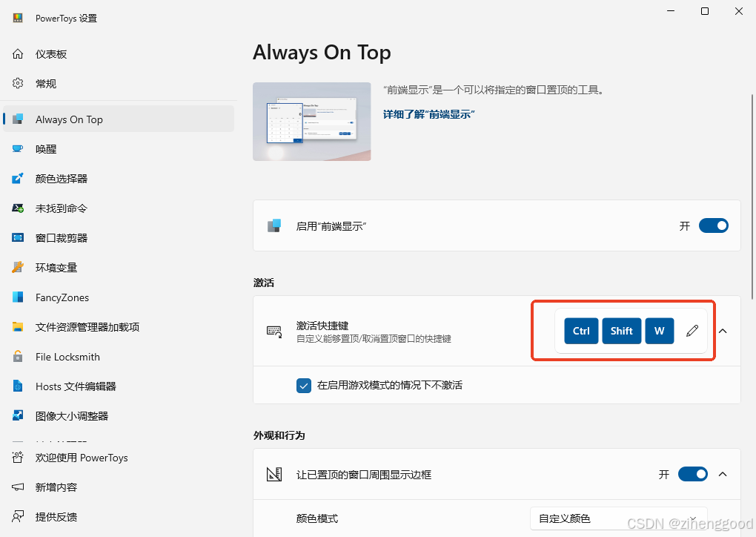Click icon next to 启用"前端显示"
This screenshot has height=537, width=756.
tap(274, 225)
